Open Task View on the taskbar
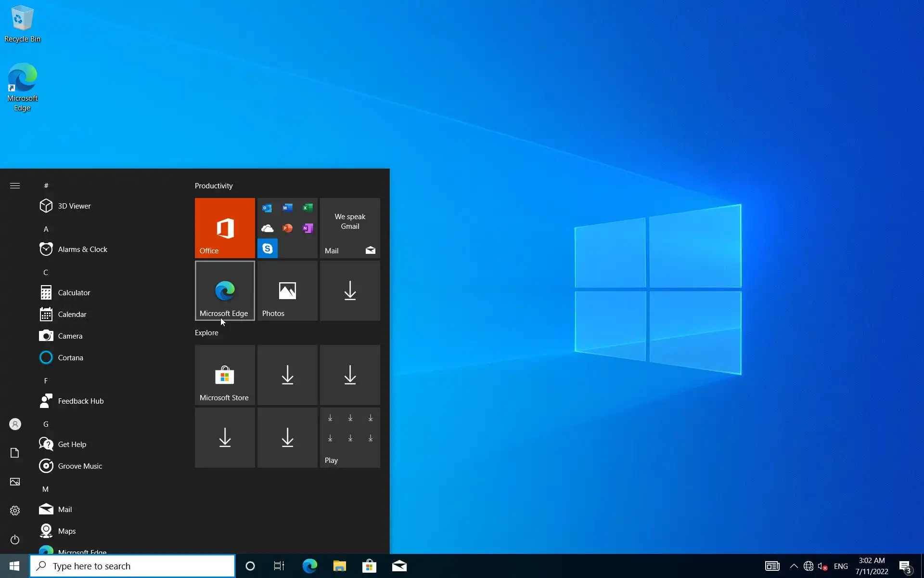The image size is (924, 578). click(279, 566)
